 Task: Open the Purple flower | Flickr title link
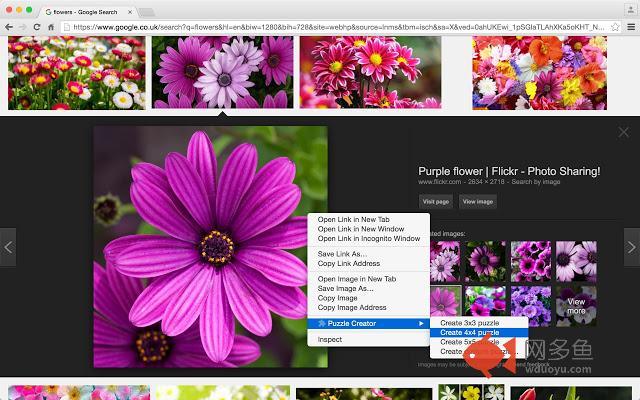click(x=509, y=171)
